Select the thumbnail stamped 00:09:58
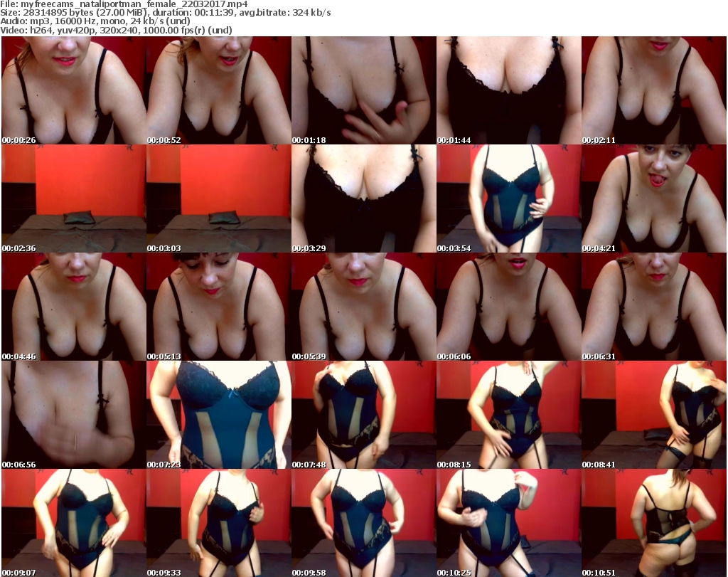This screenshot has height=577, width=728. tap(363, 523)
